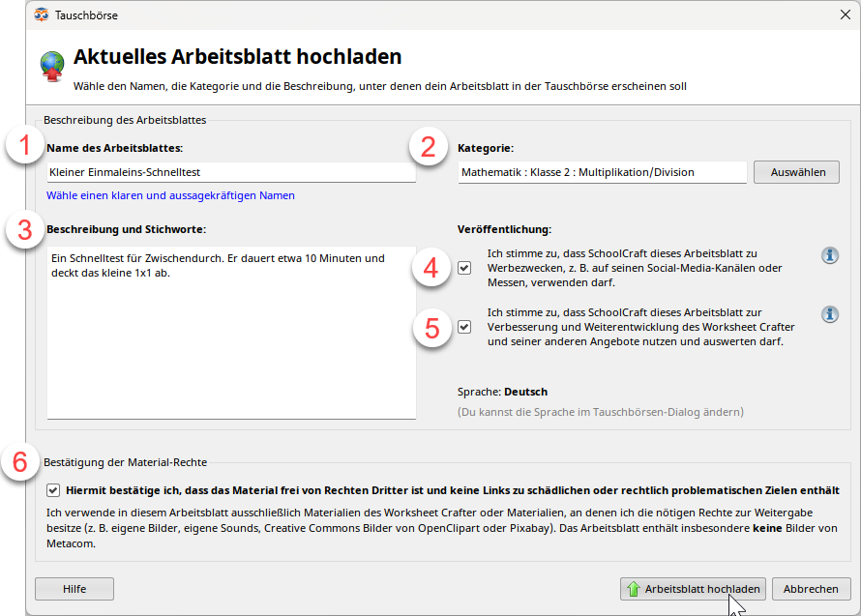Click inside the Beschreibung und Stichworte text area

(x=232, y=329)
